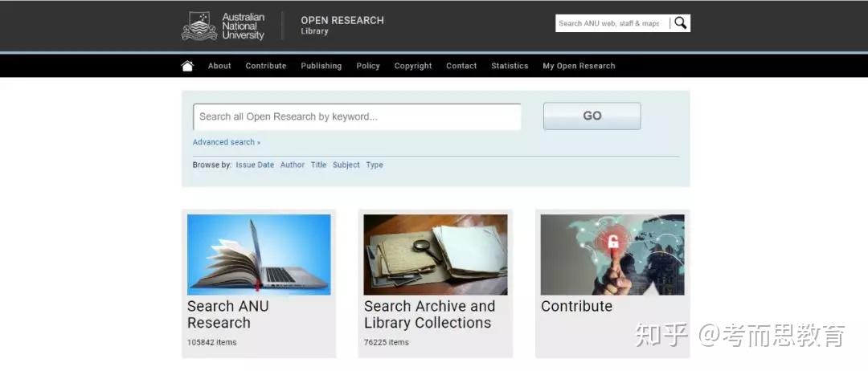Browse by Issue Date

255,165
